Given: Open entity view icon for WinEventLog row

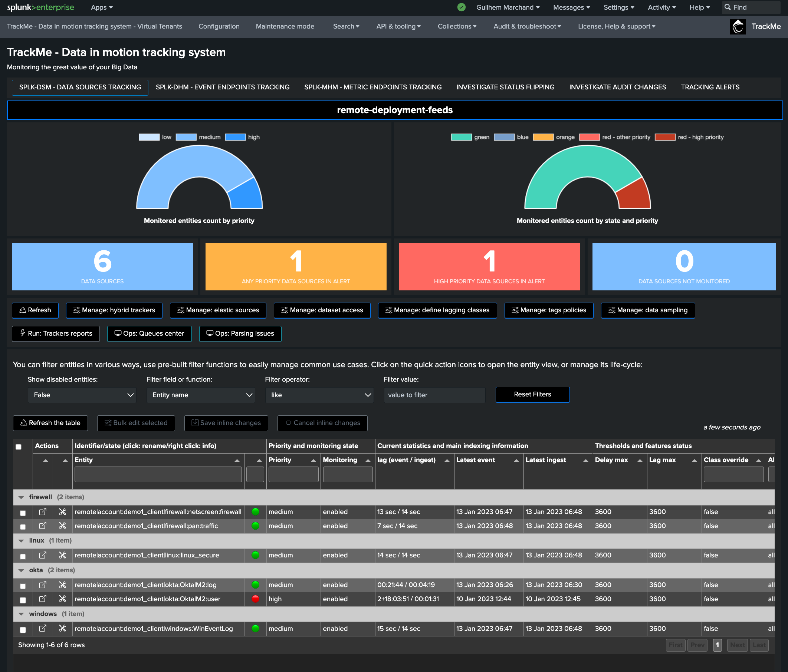Looking at the screenshot, I should point(43,629).
